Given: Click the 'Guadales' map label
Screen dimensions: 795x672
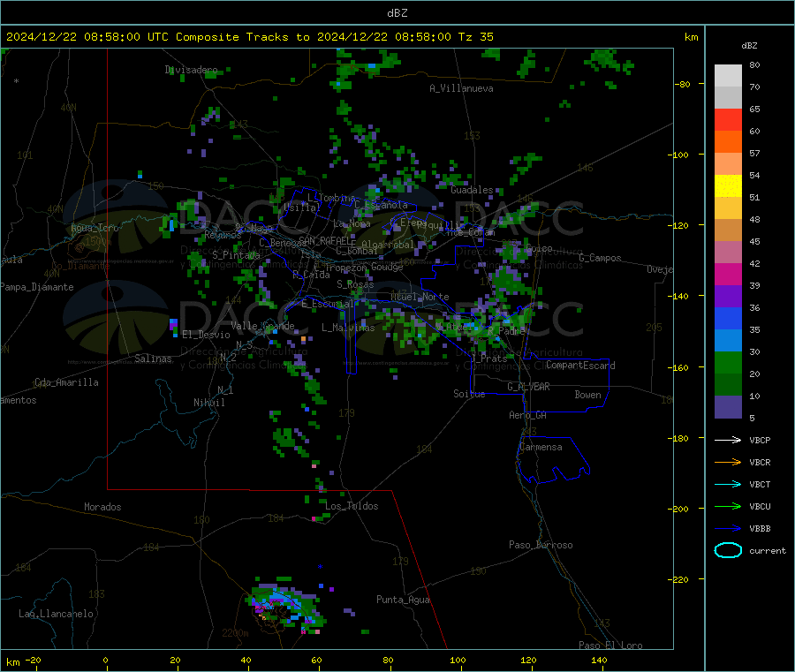Looking at the screenshot, I should [x=472, y=190].
